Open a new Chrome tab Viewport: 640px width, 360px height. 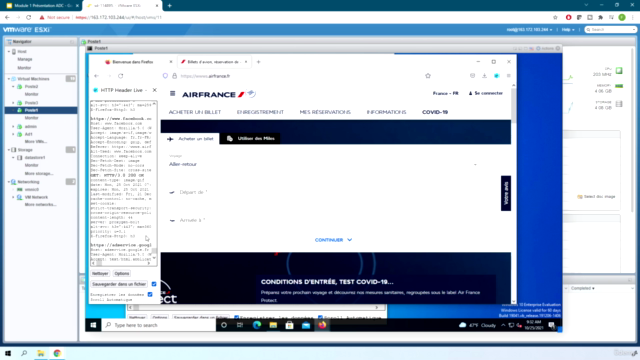pos(169,6)
